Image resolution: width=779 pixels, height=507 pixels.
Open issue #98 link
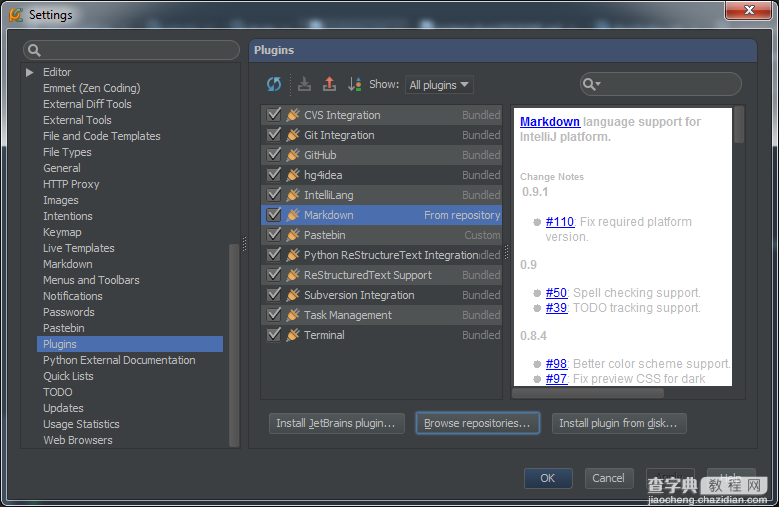[x=556, y=363]
